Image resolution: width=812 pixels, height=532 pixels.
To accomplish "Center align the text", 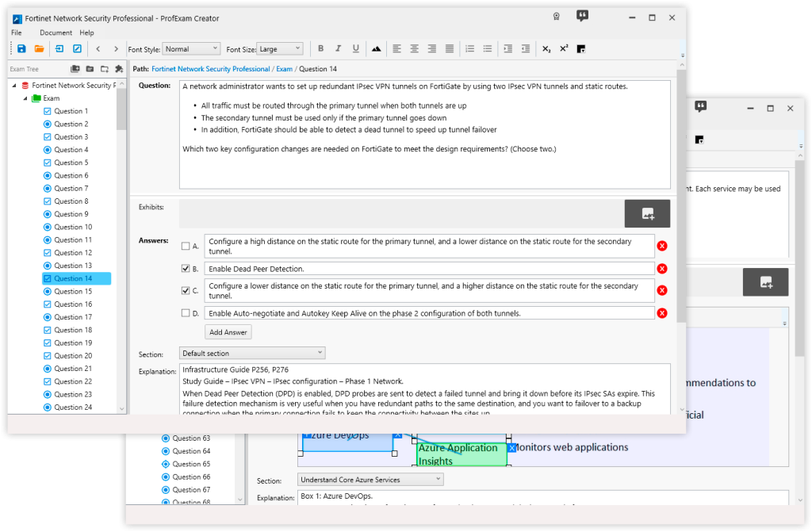I will (414, 48).
